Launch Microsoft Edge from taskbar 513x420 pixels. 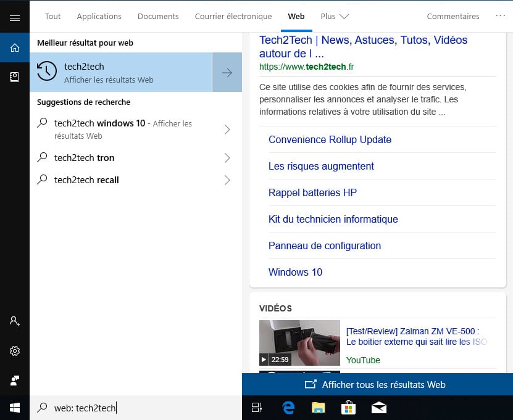click(x=288, y=407)
